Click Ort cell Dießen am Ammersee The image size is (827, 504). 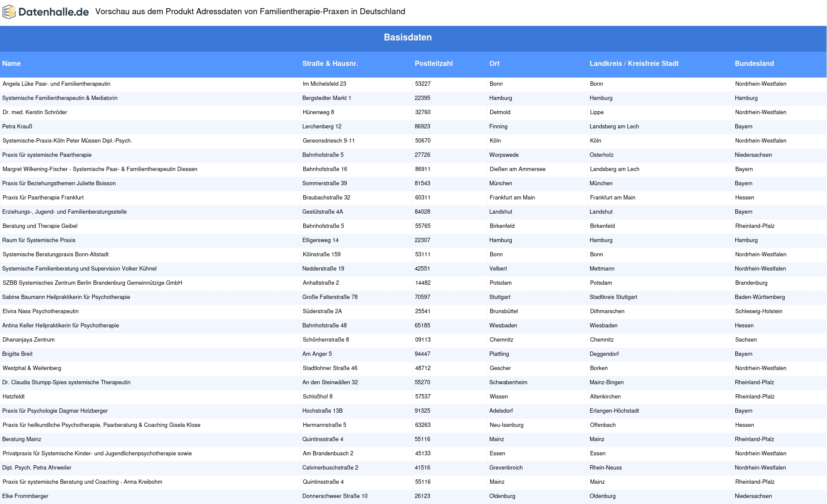pos(517,169)
